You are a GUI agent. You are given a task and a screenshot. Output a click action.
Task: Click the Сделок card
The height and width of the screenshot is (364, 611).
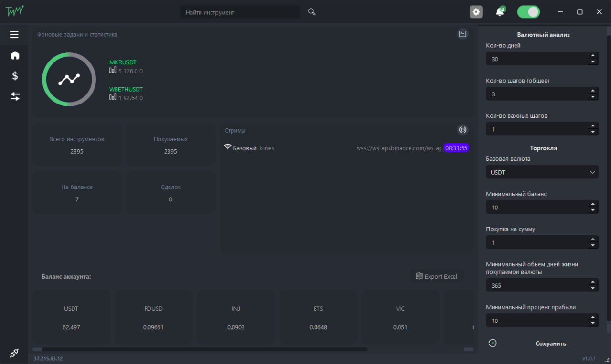[x=170, y=193]
